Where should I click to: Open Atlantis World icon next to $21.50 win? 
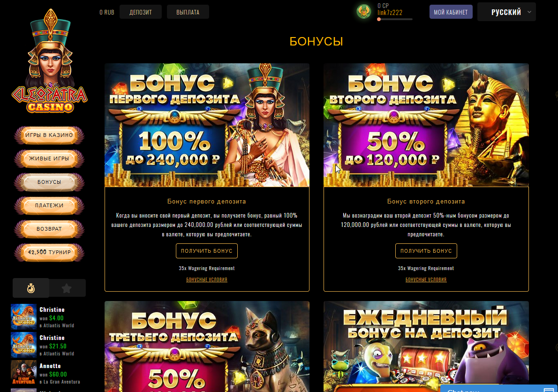(x=23, y=345)
